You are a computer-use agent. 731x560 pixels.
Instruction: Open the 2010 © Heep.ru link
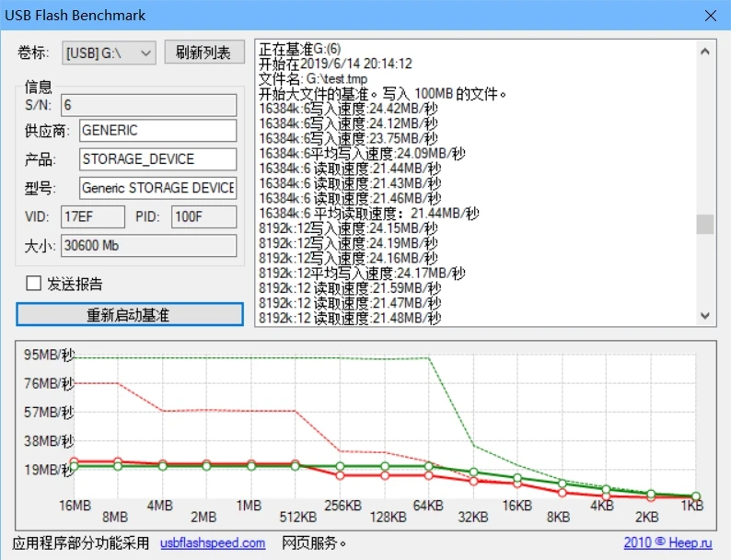pos(669,543)
